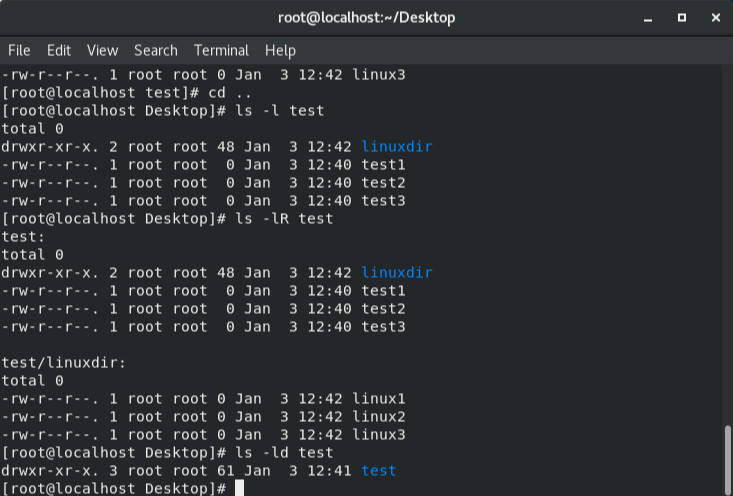
Task: Open the Terminal menu
Action: tap(221, 50)
